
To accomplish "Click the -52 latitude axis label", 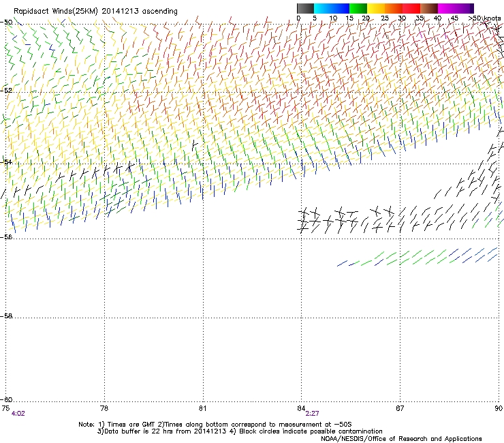I will click(x=6, y=91).
